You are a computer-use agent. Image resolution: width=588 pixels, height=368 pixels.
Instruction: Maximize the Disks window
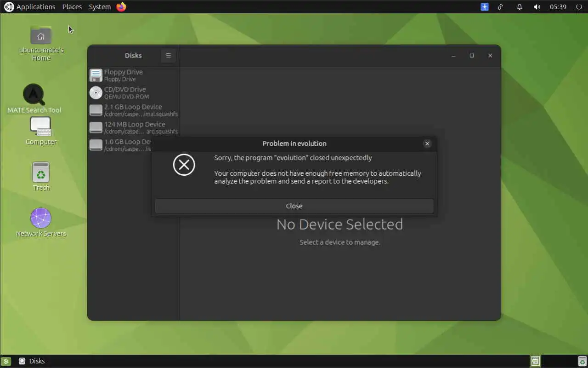pyautogui.click(x=472, y=56)
